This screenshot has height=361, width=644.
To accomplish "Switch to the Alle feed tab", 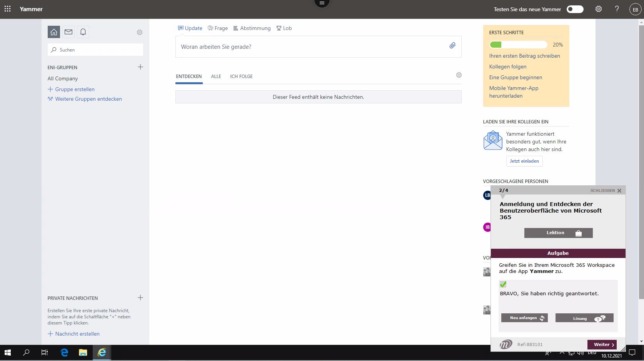I will click(x=216, y=77).
